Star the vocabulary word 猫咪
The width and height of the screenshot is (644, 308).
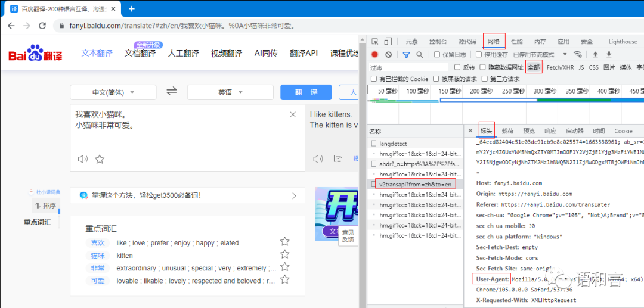pos(284,254)
